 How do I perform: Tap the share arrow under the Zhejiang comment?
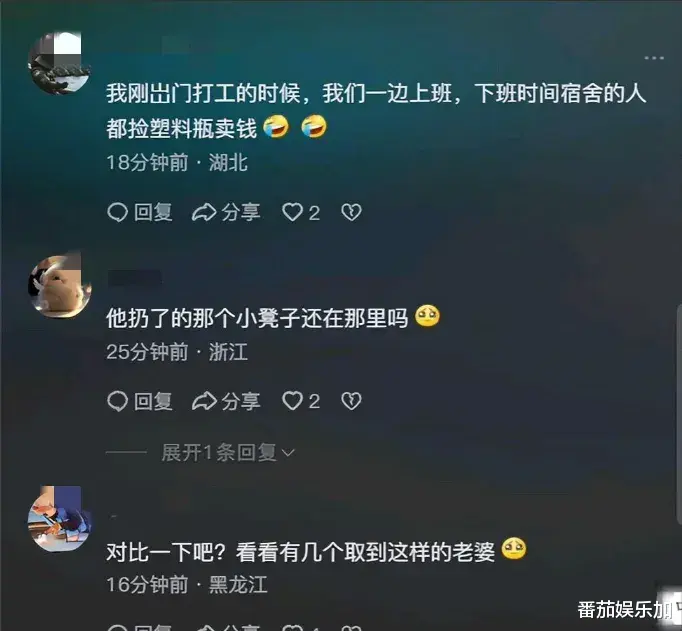pos(204,401)
